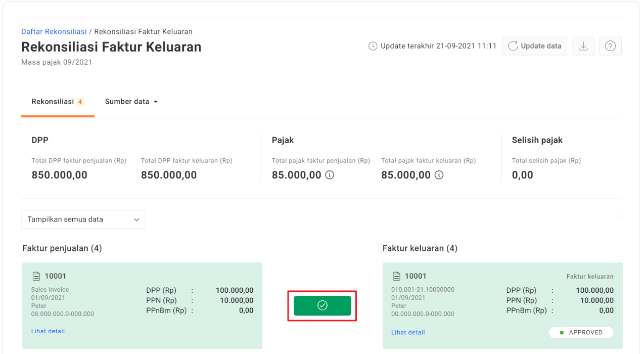Click the document icon on faktur keluaran 10001
Screen dimensions: 644x354
pos(396,276)
